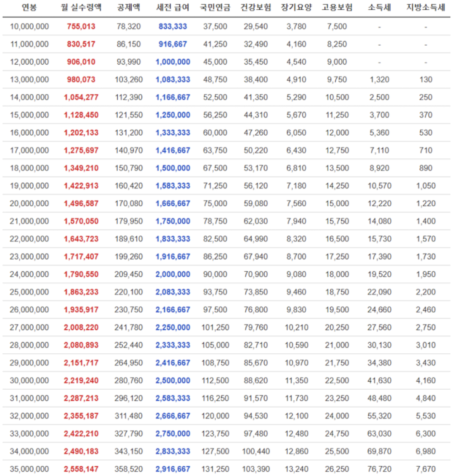
Task: Click local income tax value 7,670
Action: click(426, 469)
